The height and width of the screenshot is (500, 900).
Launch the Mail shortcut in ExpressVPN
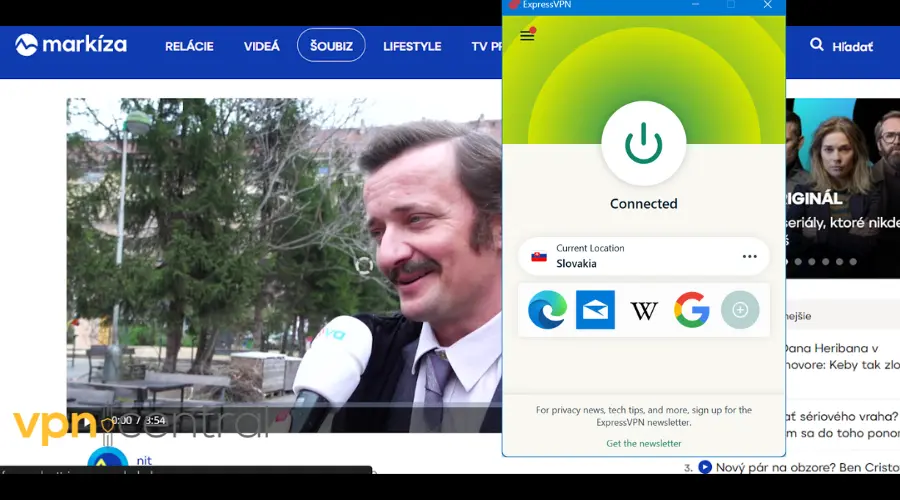point(595,310)
